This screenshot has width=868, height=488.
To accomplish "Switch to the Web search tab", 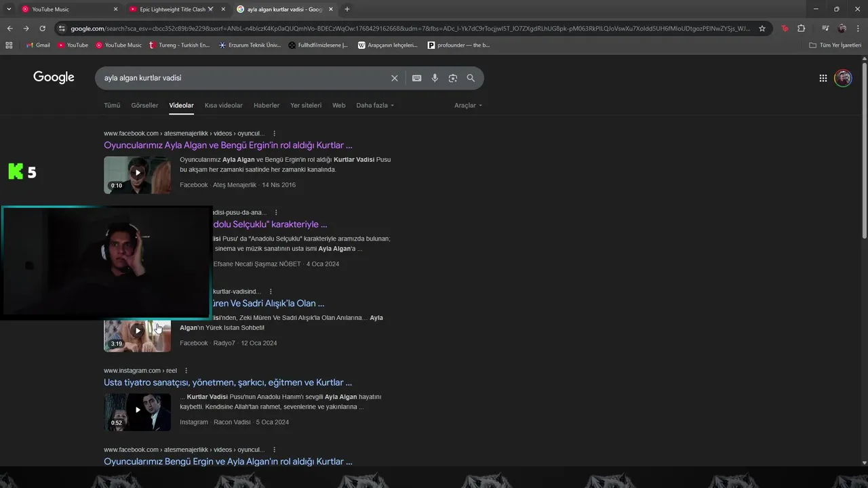I will tap(339, 106).
